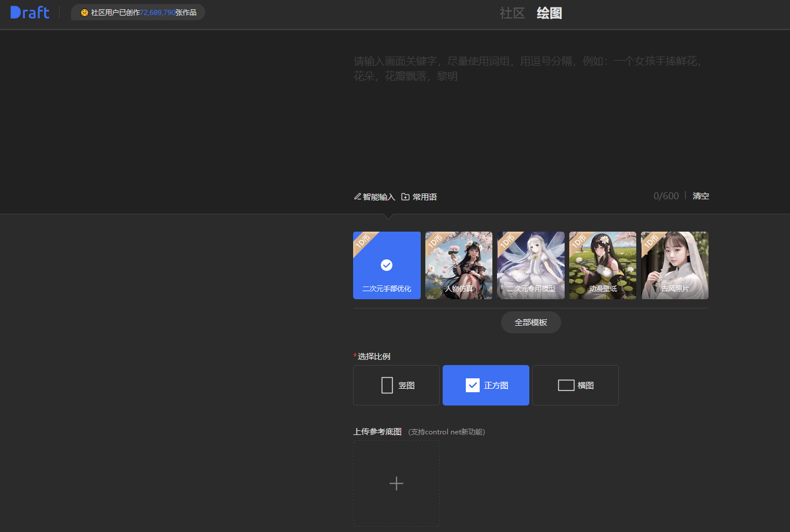Select the 横图 aspect ratio option
790x532 pixels.
tap(576, 385)
